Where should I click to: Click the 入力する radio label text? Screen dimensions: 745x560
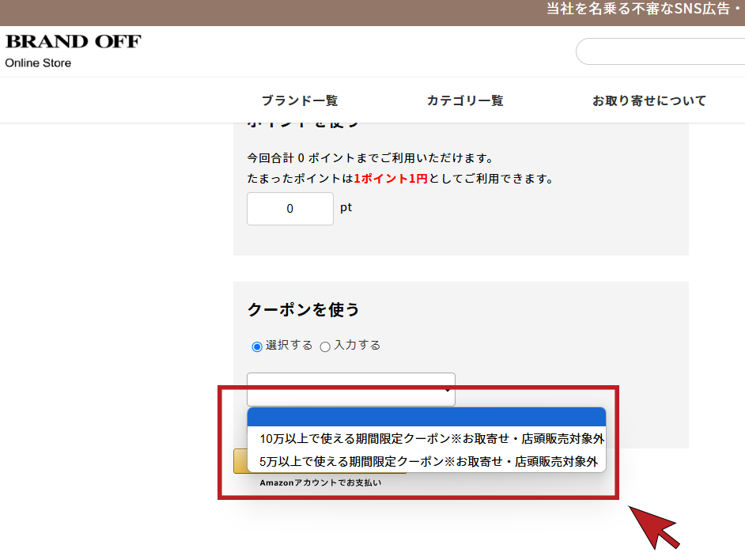pyautogui.click(x=357, y=346)
